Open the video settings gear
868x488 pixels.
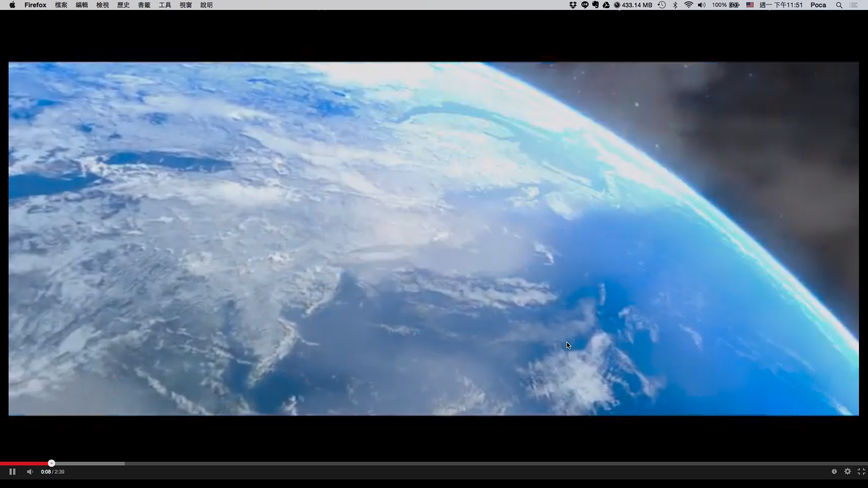[848, 471]
